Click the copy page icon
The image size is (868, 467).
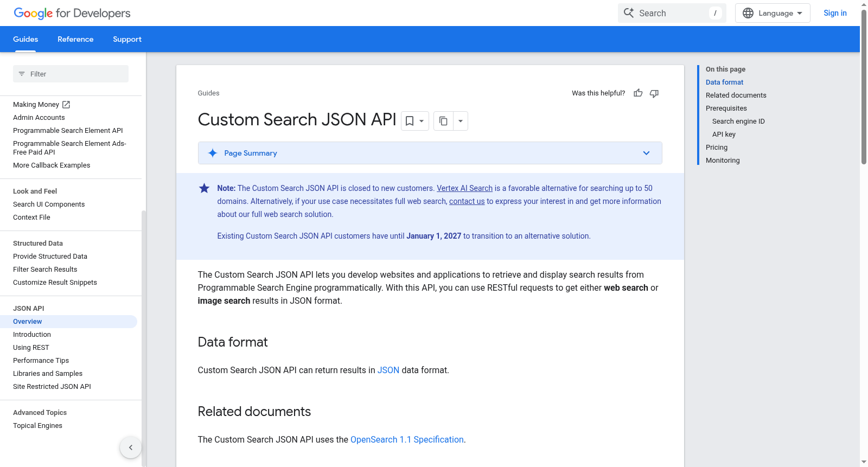point(443,121)
